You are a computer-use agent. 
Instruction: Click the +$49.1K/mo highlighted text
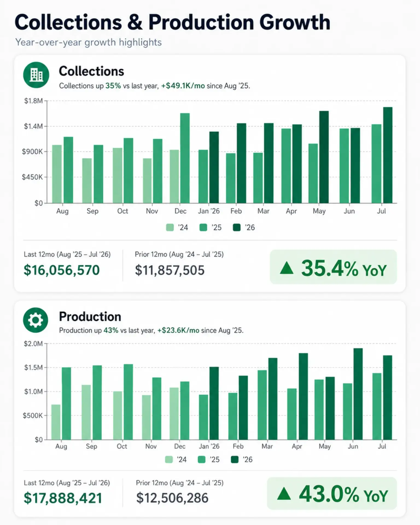click(x=183, y=86)
